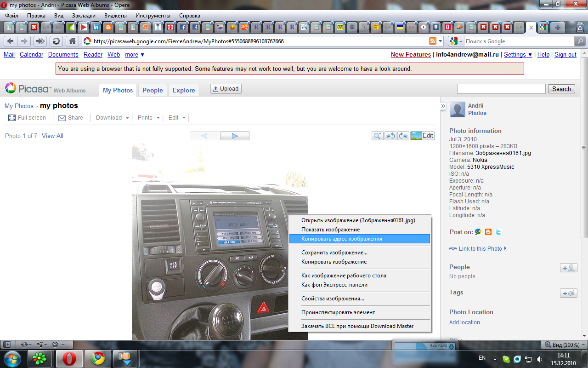Viewport: 588px width, 368px height.
Task: Click the Fast Forward double-arrow button
Action: tap(40, 41)
